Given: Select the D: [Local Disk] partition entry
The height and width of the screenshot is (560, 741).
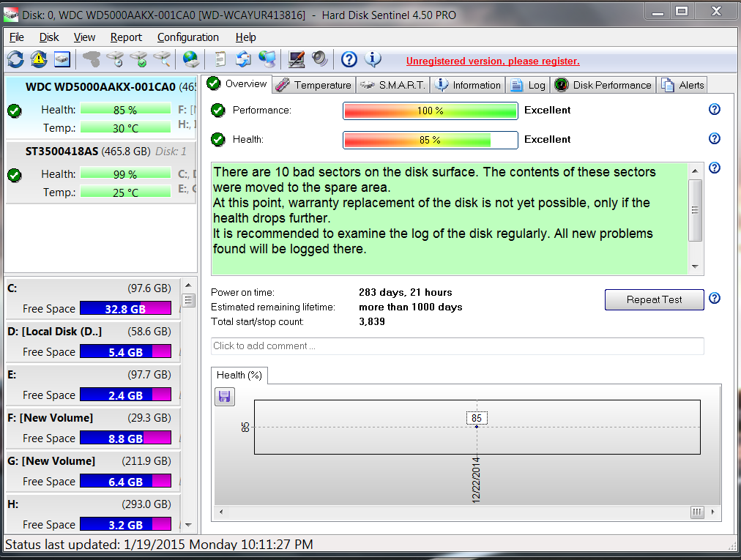Looking at the screenshot, I should [93, 342].
